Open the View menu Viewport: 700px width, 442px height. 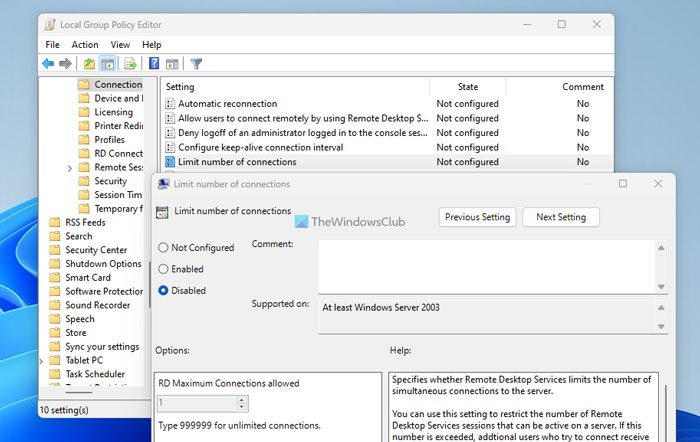click(120, 45)
